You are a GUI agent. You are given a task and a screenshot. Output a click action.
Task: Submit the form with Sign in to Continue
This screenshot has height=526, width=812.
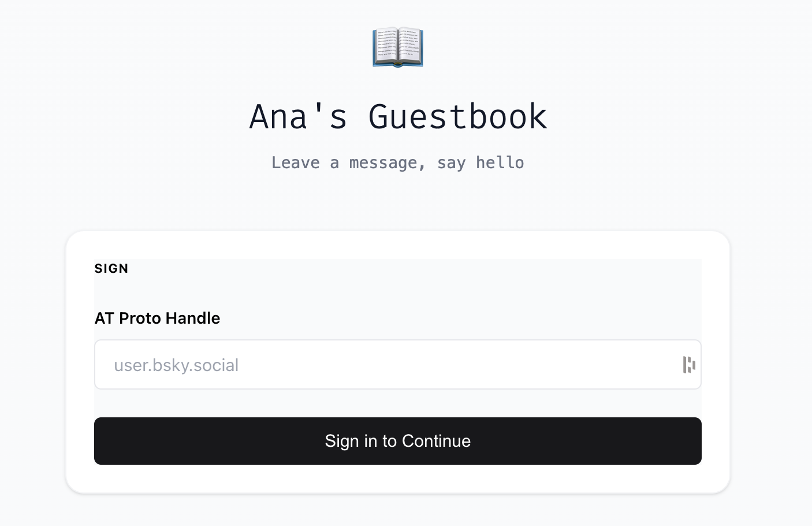(397, 441)
